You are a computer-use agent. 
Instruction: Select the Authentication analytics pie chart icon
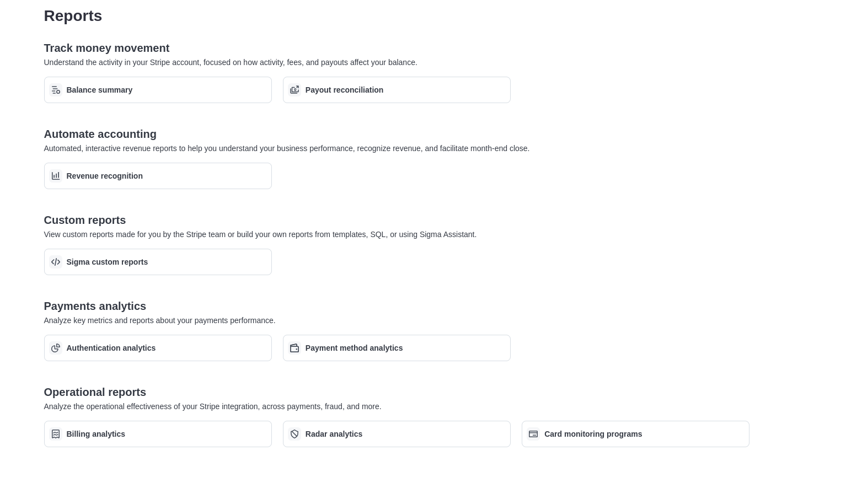(56, 347)
